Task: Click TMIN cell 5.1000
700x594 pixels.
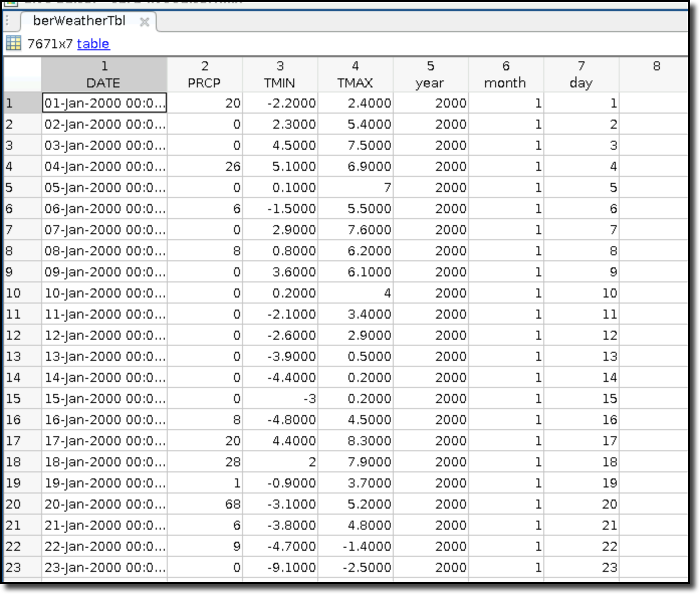Action: [x=280, y=166]
